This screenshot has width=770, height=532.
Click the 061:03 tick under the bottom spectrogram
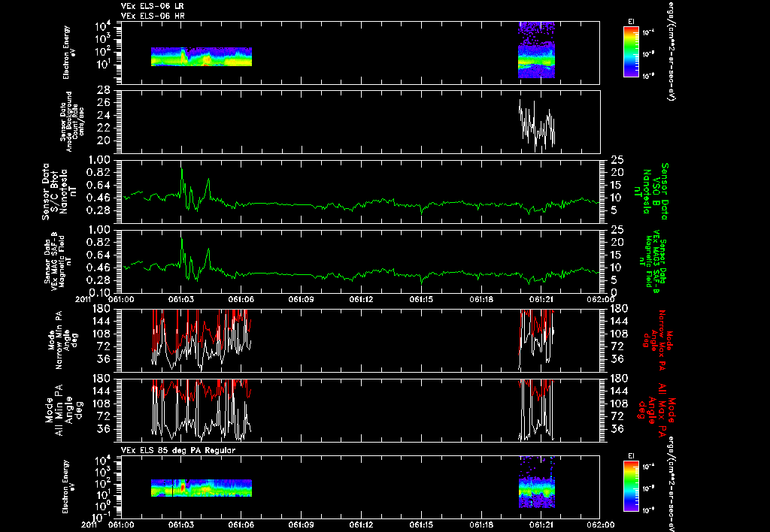[181, 524]
